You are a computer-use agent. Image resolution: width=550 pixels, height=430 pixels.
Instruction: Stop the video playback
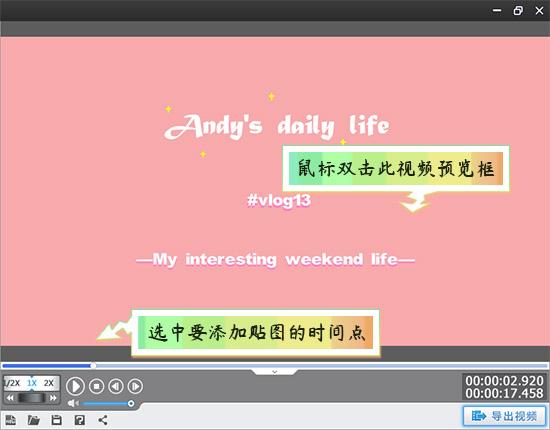coord(96,386)
